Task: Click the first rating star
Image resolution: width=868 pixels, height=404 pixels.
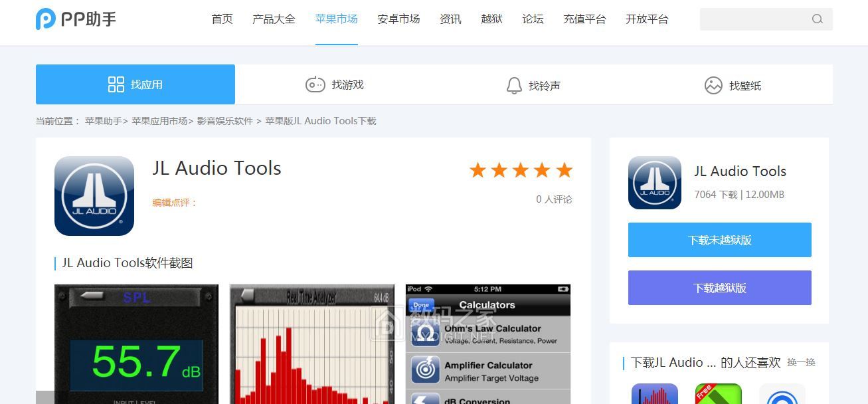Action: [x=477, y=170]
